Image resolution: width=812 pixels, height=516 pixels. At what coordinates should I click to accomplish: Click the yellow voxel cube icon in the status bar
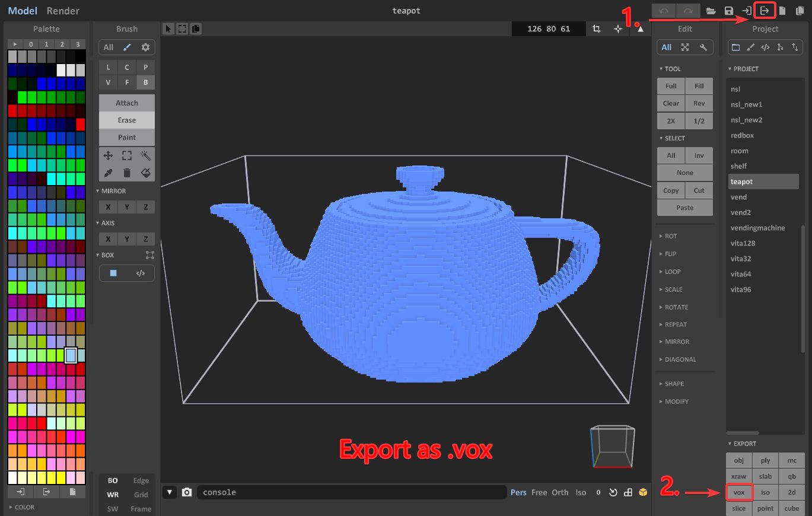pos(644,492)
